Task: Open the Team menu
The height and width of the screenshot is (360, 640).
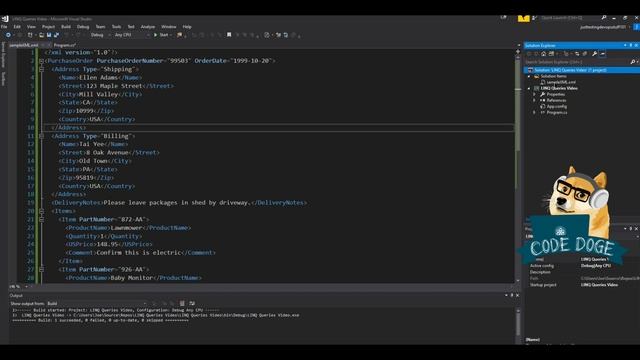Action: (100, 27)
